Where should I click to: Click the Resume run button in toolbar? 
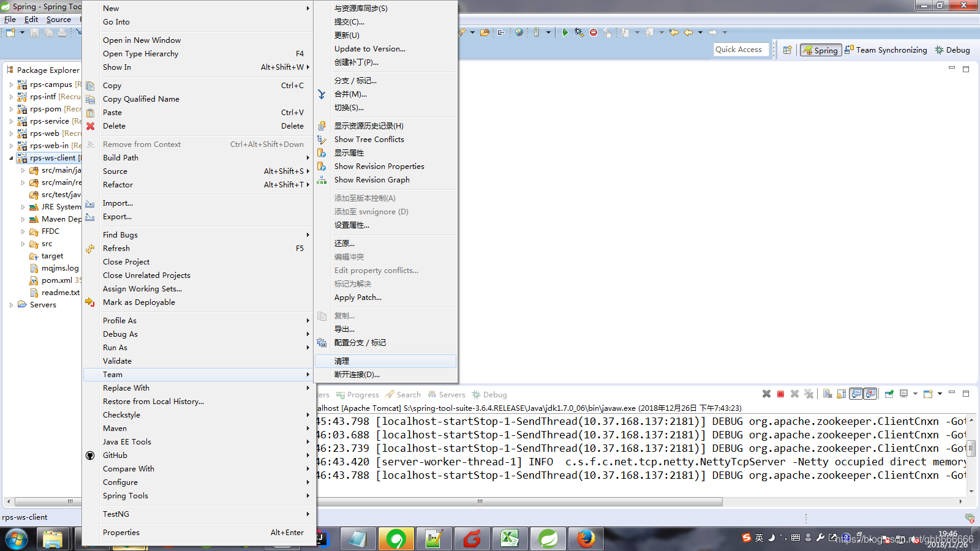coord(565,32)
